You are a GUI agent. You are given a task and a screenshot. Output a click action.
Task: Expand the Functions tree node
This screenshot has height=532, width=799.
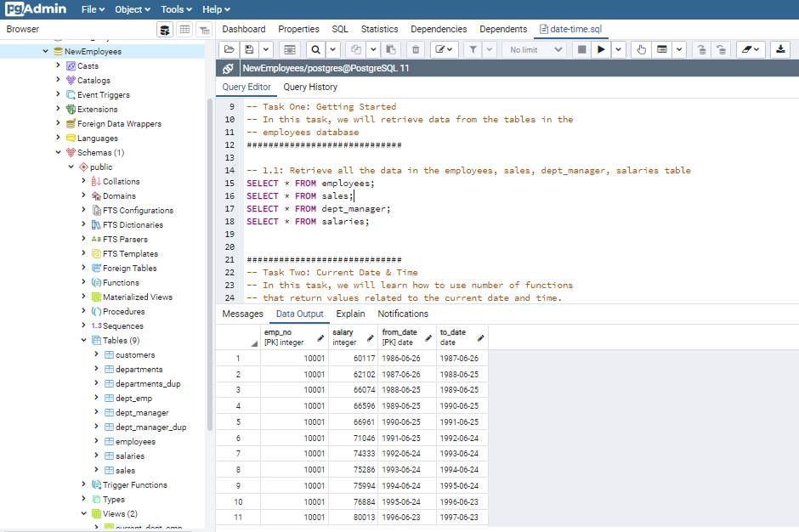83,283
